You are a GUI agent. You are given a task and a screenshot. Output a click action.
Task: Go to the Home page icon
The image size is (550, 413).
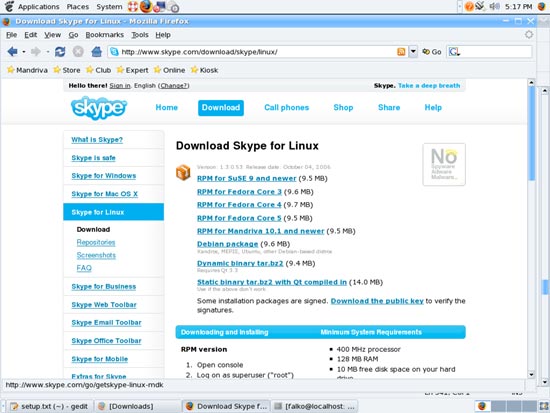96,52
